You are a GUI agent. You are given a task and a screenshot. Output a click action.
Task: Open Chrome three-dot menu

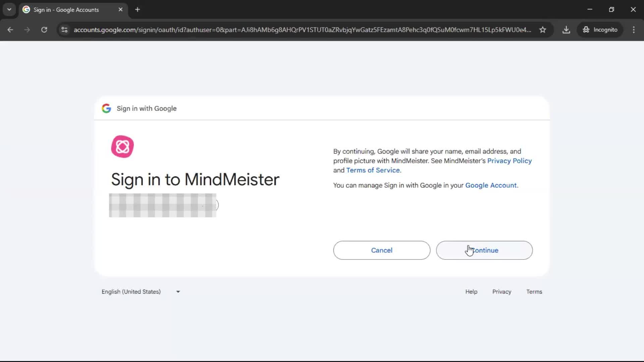634,30
